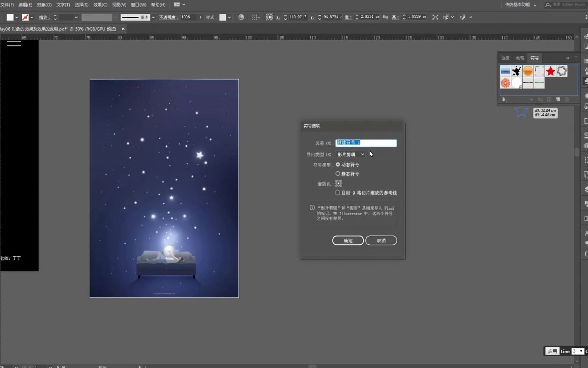Enable 9-slice scaling guides checkbox

tap(338, 193)
